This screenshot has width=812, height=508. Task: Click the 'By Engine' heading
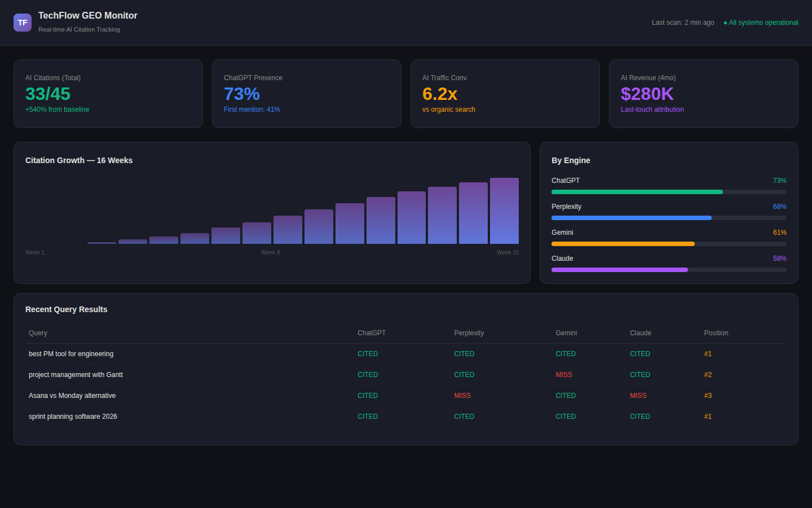point(571,160)
